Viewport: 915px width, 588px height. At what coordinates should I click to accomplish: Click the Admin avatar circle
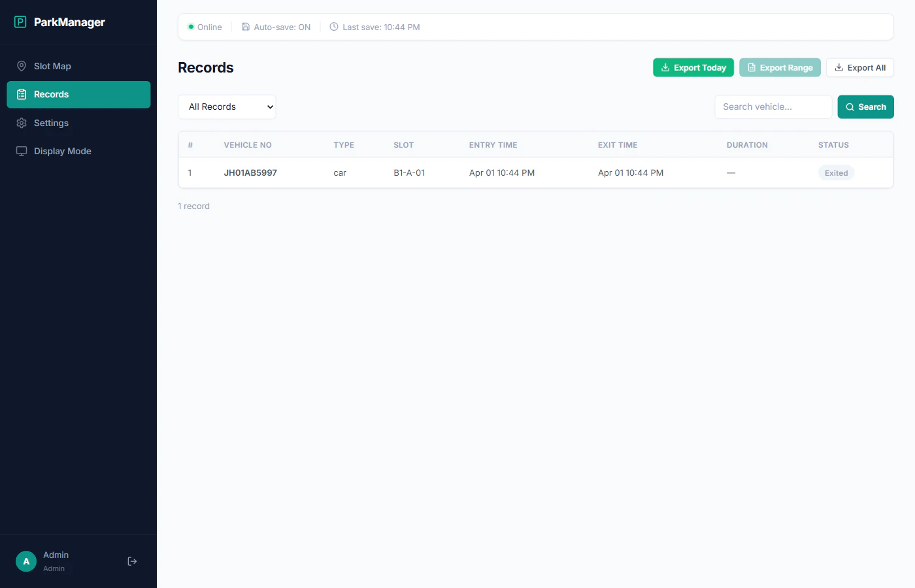tap(25, 561)
